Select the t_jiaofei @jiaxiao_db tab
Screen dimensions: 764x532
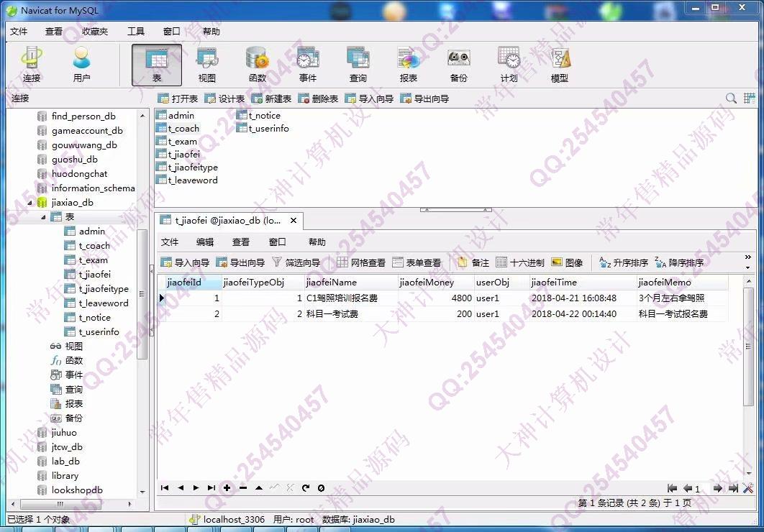pos(229,221)
